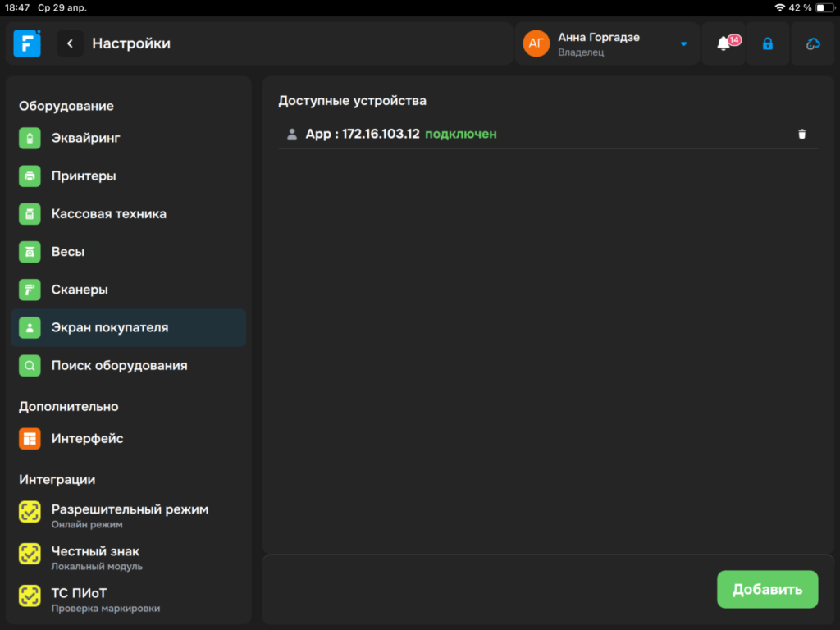
Task: Tap the Анна Горгадзе name
Action: (598, 38)
